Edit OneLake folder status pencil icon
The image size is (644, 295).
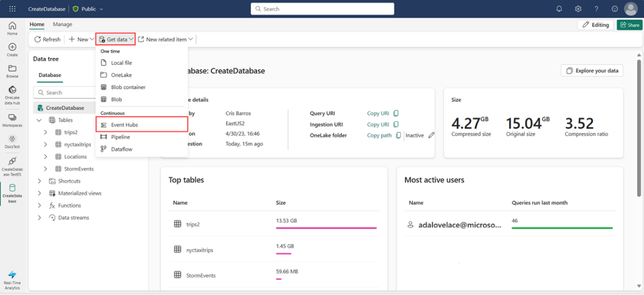coord(431,135)
